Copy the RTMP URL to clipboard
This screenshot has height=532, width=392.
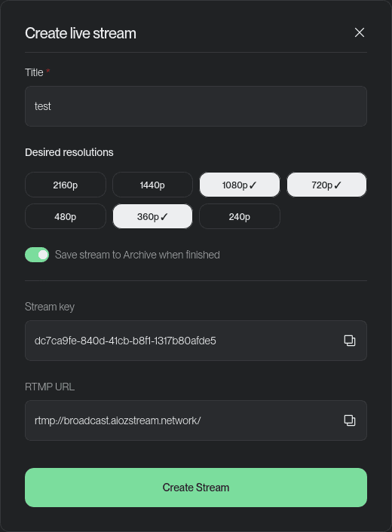coord(350,420)
